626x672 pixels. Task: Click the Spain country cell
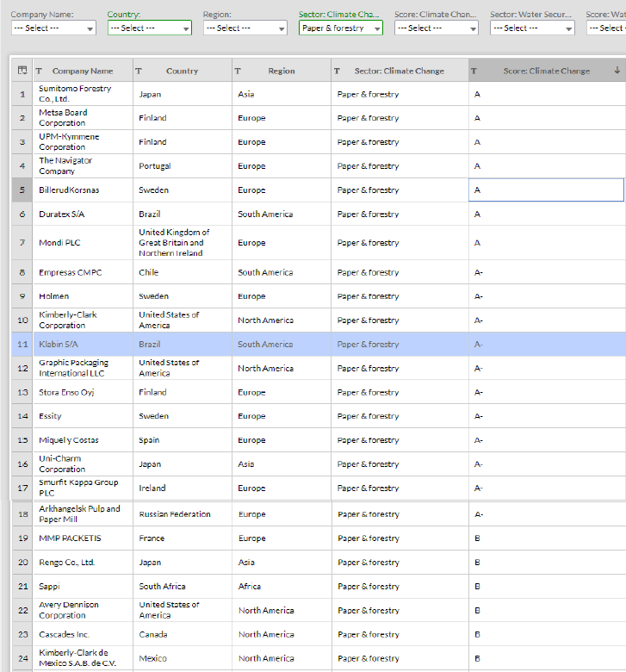coord(183,440)
